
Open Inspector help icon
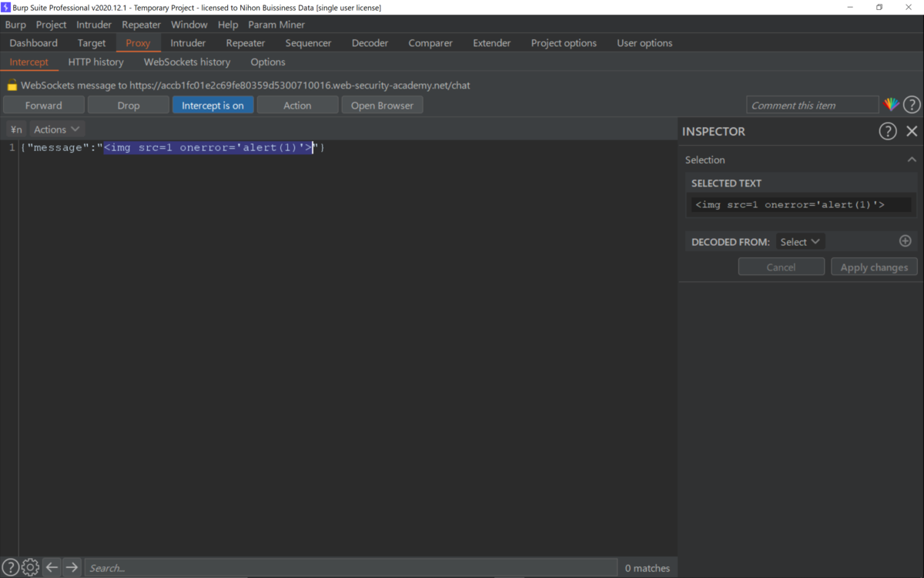pyautogui.click(x=888, y=131)
